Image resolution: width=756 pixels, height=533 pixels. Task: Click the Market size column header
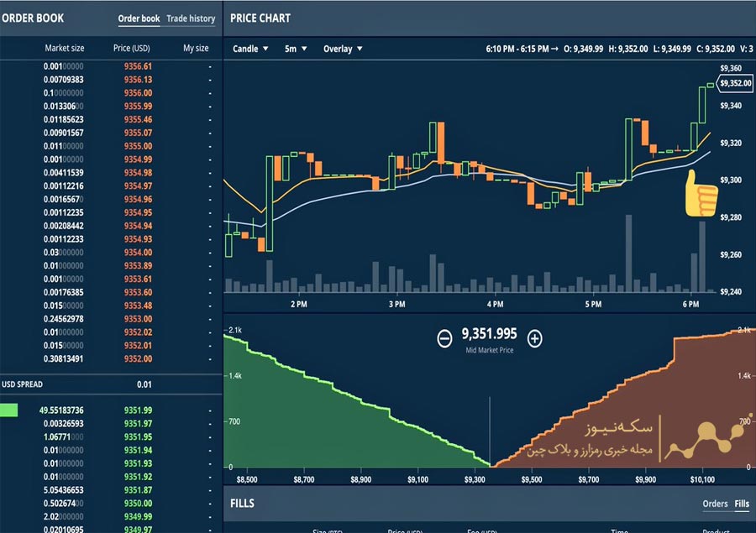[x=64, y=49]
